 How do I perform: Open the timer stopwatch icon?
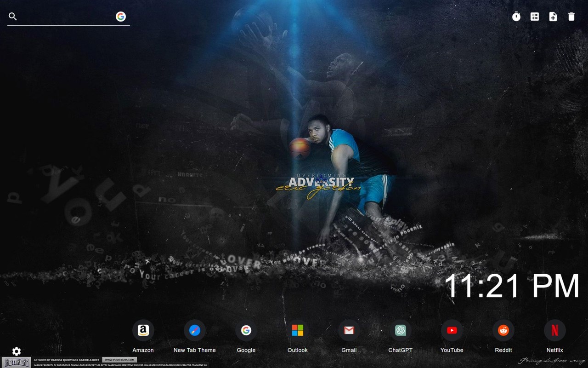pos(516,17)
